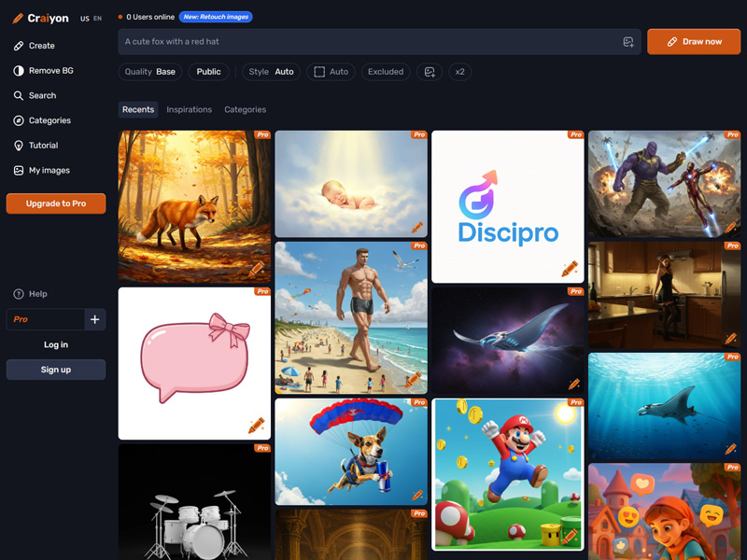Expand the Style Auto selector
This screenshot has height=560, width=747.
click(x=271, y=72)
